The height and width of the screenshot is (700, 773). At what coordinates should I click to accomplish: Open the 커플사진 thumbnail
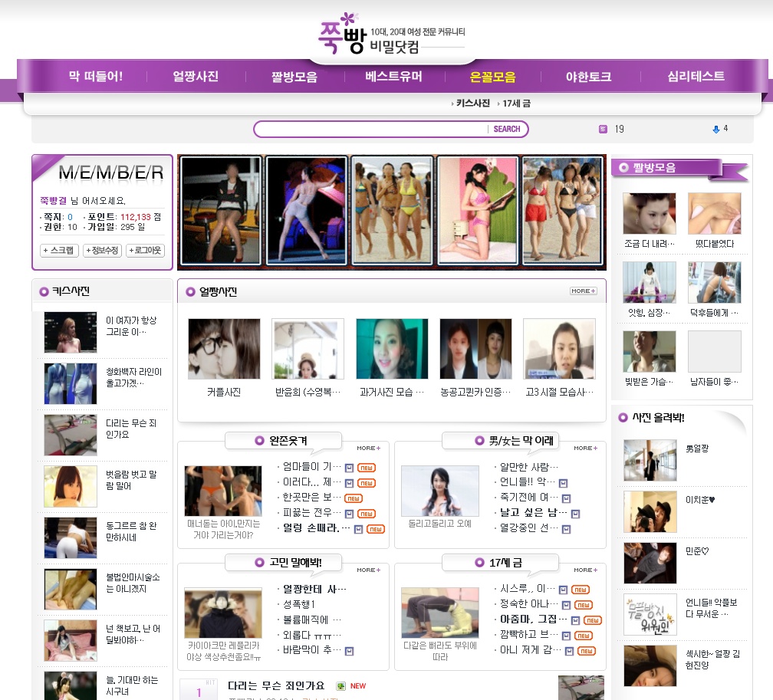click(224, 349)
